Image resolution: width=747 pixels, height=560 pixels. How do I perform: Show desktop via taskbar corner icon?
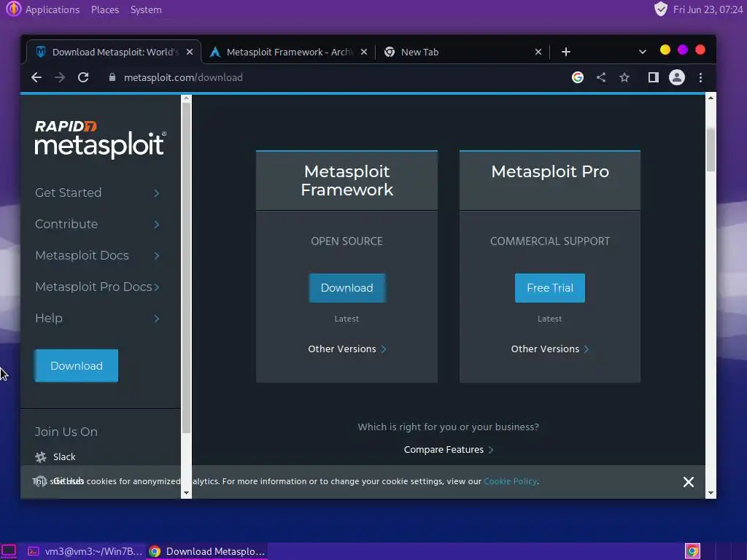[9, 551]
